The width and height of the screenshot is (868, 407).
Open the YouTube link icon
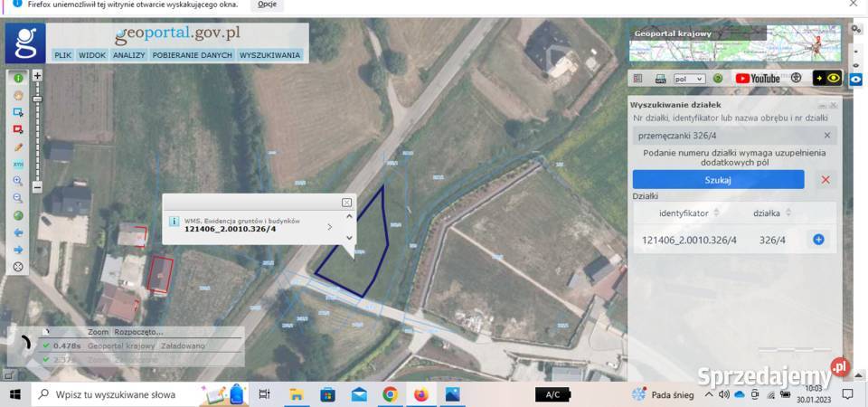point(758,79)
